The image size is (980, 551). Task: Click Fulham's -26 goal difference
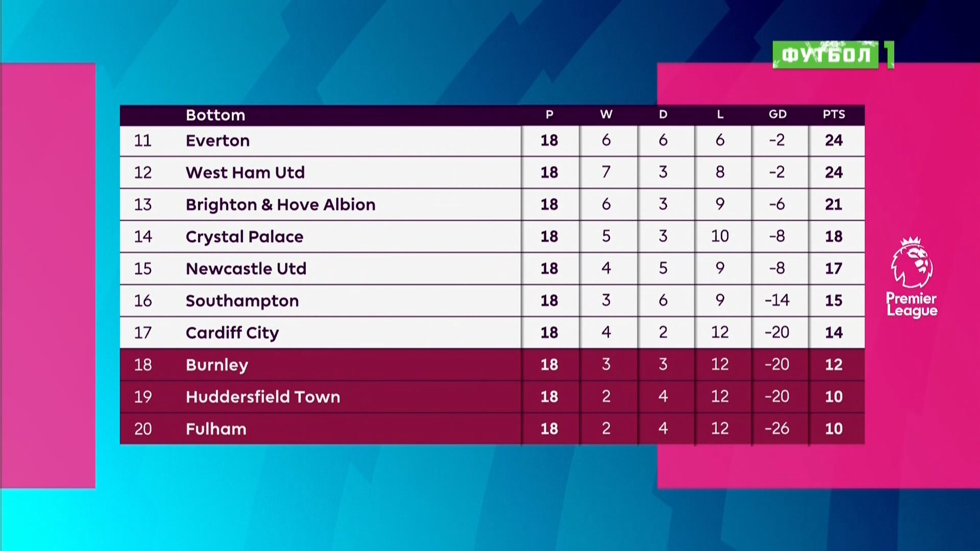pos(777,429)
